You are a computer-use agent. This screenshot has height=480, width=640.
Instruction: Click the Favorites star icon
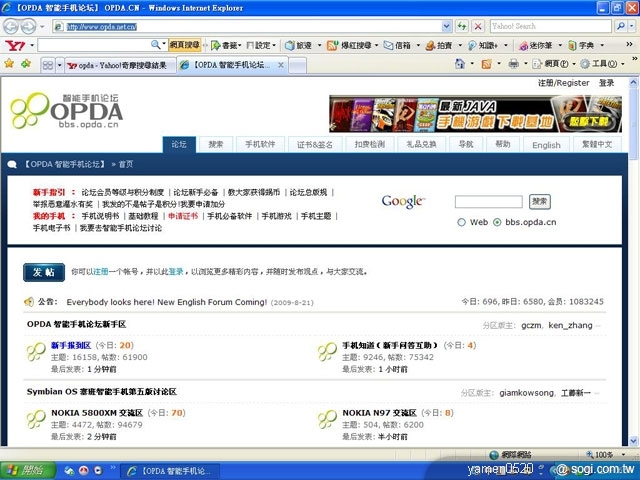coord(10,65)
